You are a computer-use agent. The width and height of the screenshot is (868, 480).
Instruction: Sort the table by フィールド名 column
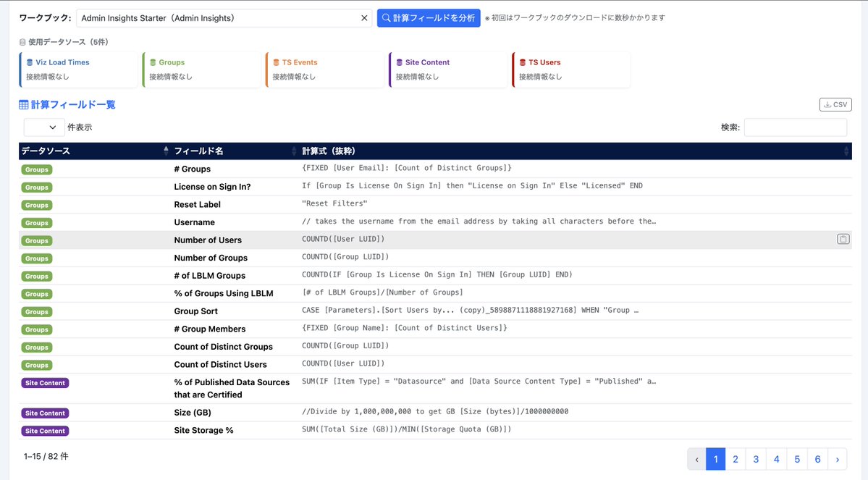pyautogui.click(x=235, y=151)
